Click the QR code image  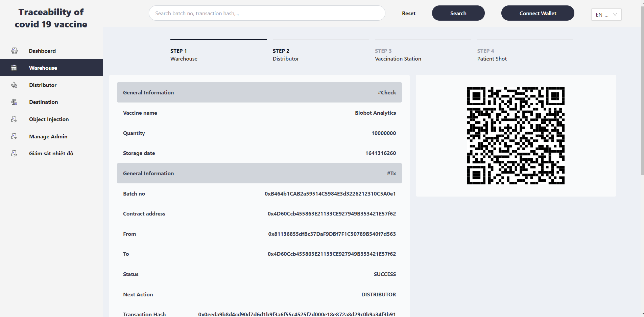pos(516,136)
